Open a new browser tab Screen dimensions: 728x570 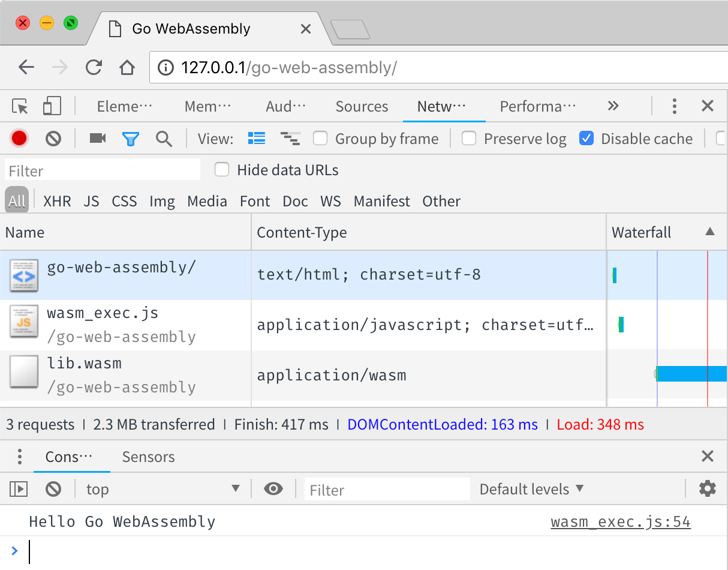tap(350, 29)
